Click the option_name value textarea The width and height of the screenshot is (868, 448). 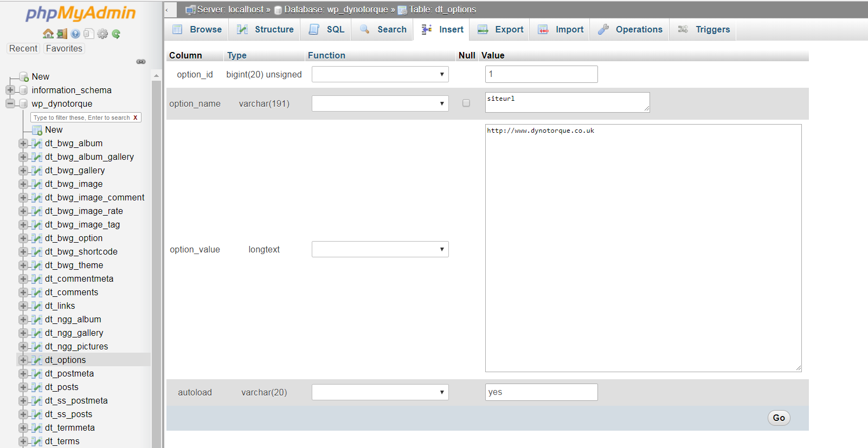[x=567, y=102]
